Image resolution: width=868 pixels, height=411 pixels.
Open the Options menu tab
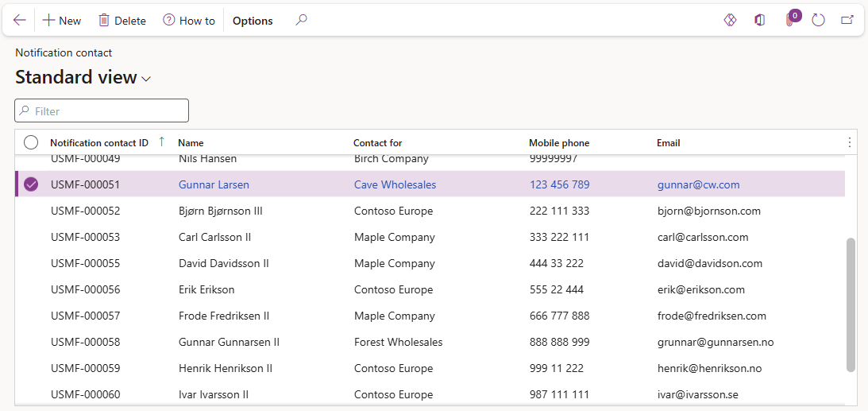tap(253, 21)
